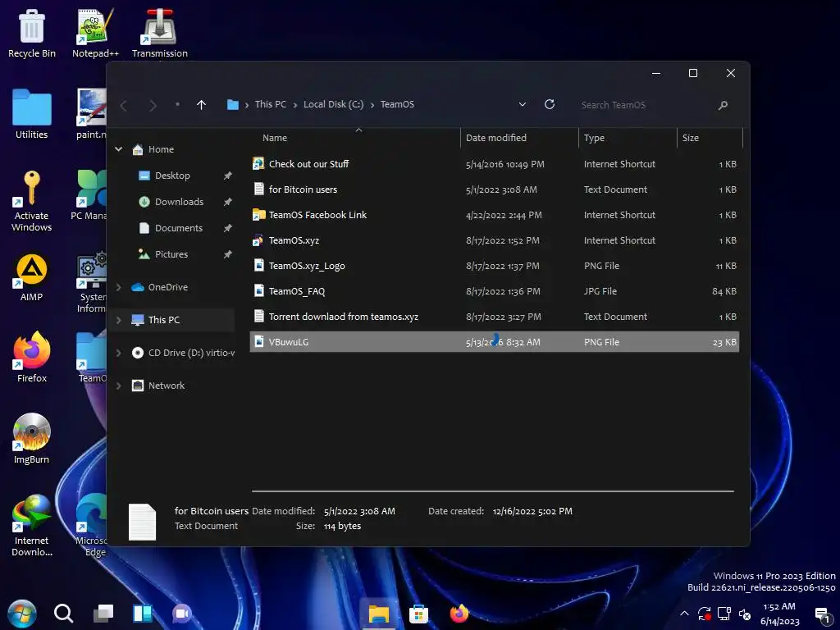840x630 pixels.
Task: Open recent locations dropdown dot
Action: pos(177,104)
